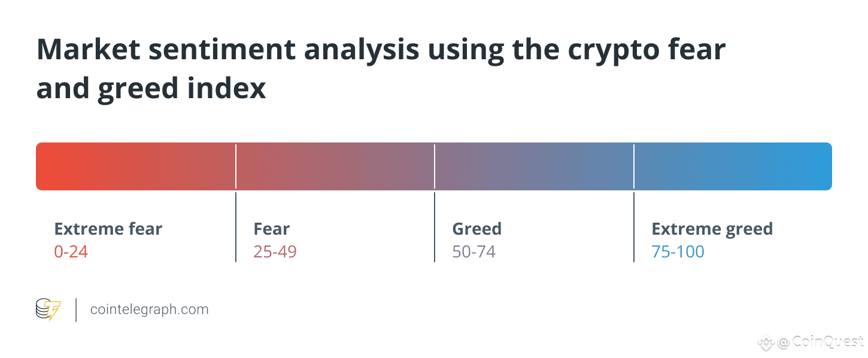Click the 25-49 range value
The height and width of the screenshot is (358, 868).
pyautogui.click(x=275, y=252)
